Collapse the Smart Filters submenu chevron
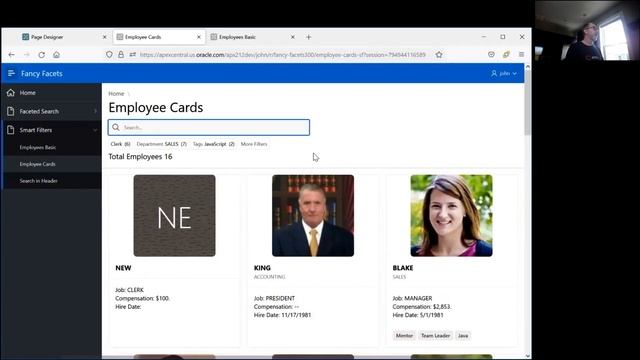This screenshot has height=360, width=640. [95, 130]
